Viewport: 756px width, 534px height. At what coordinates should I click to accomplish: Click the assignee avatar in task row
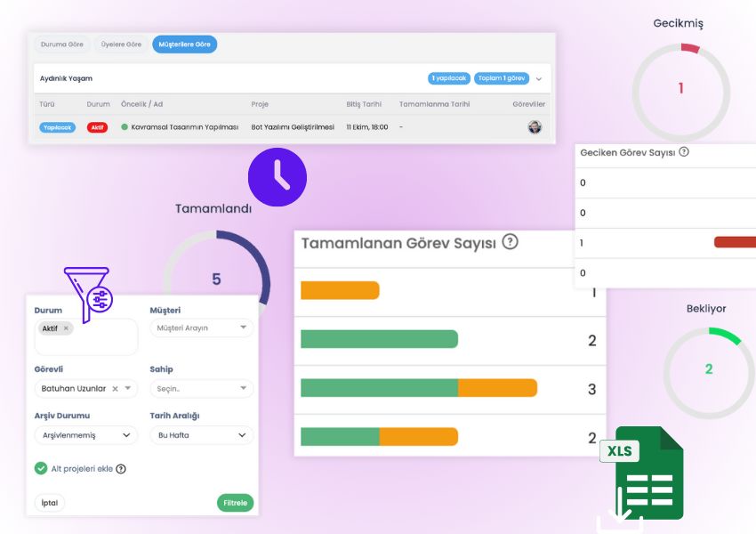(535, 127)
